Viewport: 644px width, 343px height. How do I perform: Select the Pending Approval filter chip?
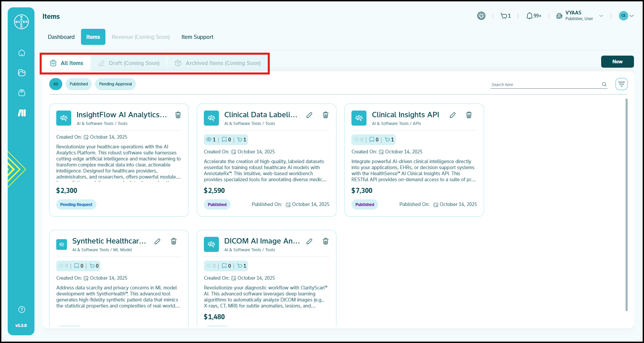pos(115,84)
